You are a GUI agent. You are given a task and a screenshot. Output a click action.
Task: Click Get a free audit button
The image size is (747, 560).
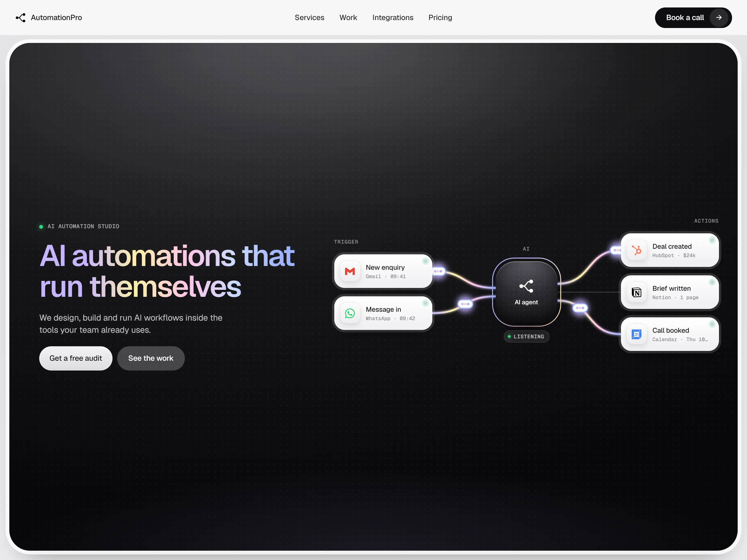(x=76, y=358)
